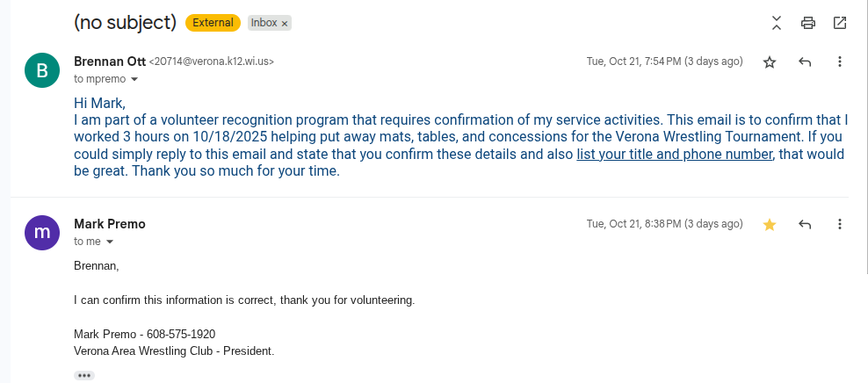868x383 pixels.
Task: Reply to Mark Premo's message
Action: 805,225
